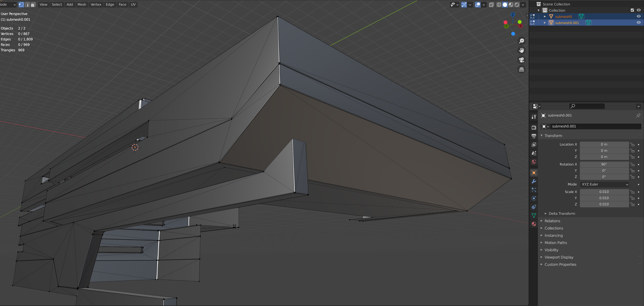Viewport: 644px width, 306px height.
Task: Click the properties search field
Action: click(587, 106)
